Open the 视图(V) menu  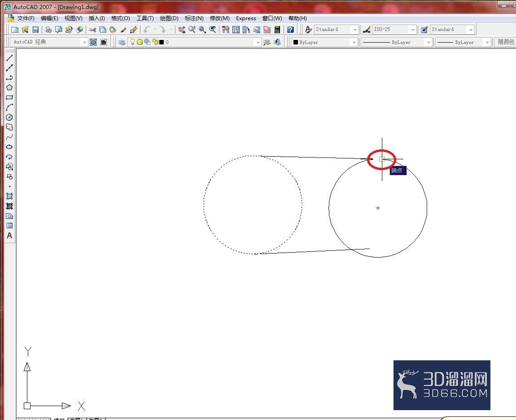[74, 18]
